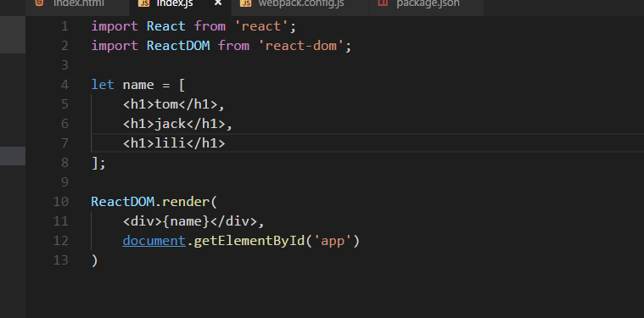Screen dimensions: 644x318
Task: Click 'ReactDOM' on the render line 10
Action: point(122,202)
